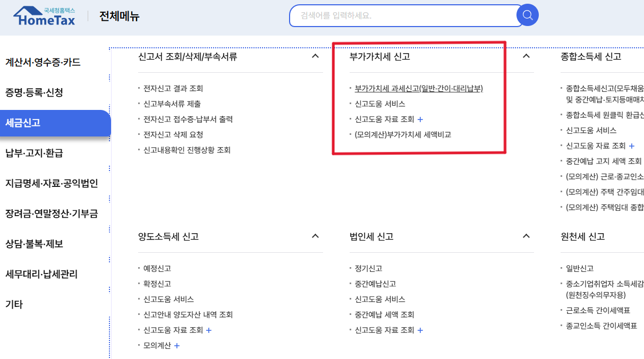Expand 신고도움 자료 조회 under 법인세 신고
This screenshot has height=359, width=644.
click(420, 330)
